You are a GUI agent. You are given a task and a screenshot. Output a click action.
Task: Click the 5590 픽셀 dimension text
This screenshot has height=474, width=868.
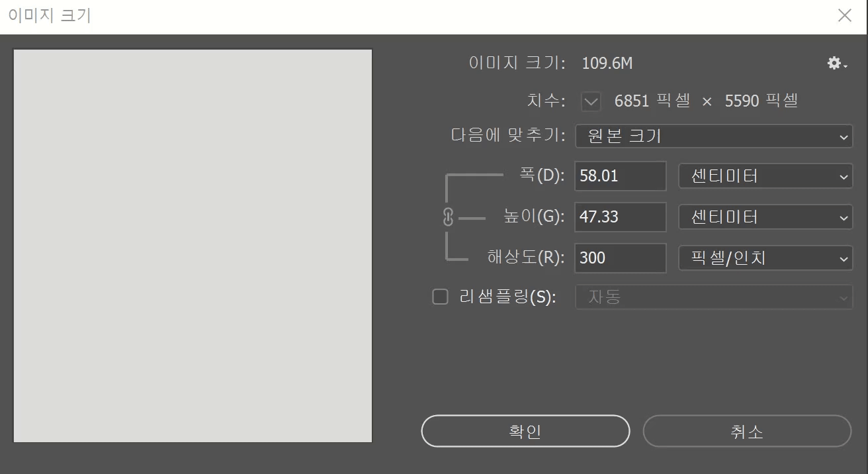pos(761,101)
